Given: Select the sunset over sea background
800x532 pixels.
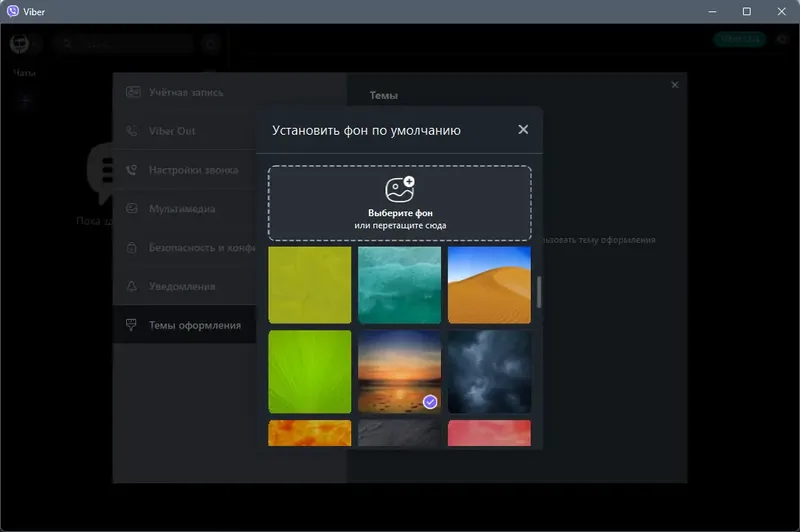Looking at the screenshot, I should [399, 372].
